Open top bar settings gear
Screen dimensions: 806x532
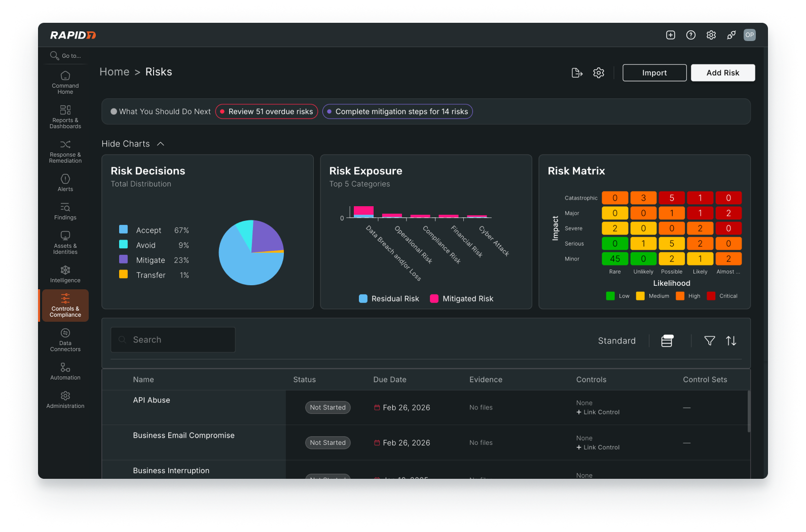pyautogui.click(x=711, y=35)
